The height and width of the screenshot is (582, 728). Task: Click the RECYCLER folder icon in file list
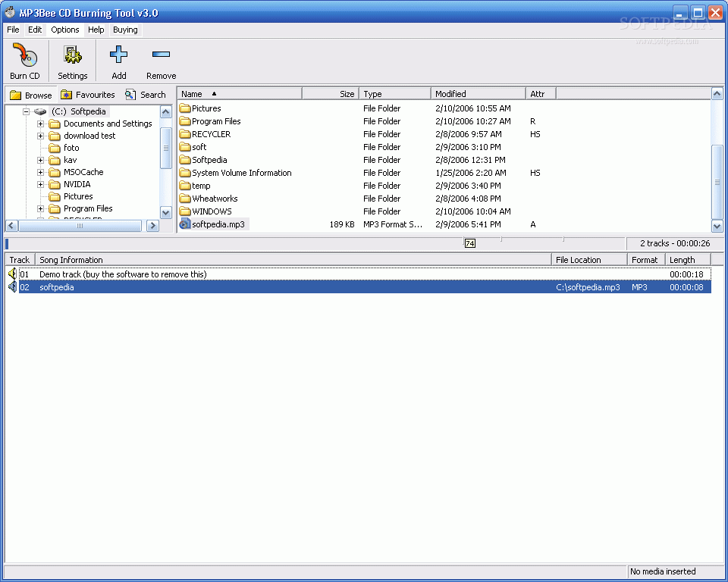(185, 134)
